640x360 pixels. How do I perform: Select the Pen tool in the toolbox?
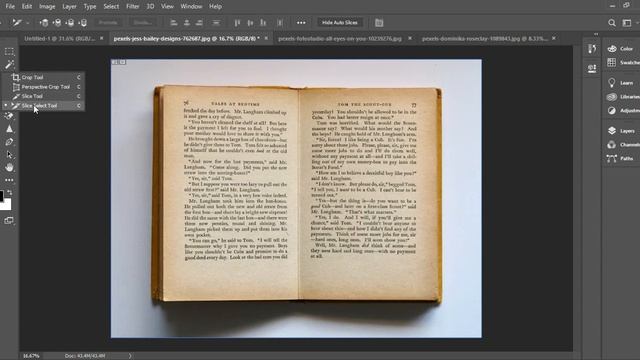pyautogui.click(x=9, y=142)
